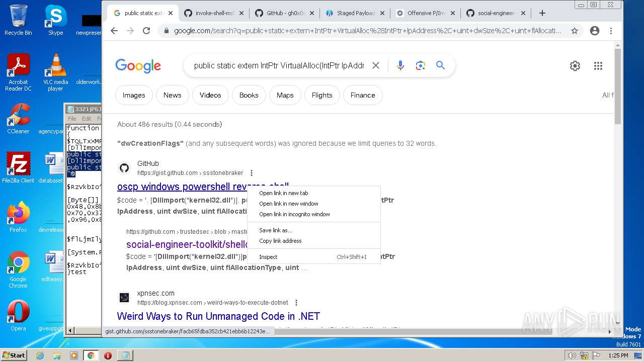
Task: Launch VLC media player shortcut
Action: click(x=55, y=72)
